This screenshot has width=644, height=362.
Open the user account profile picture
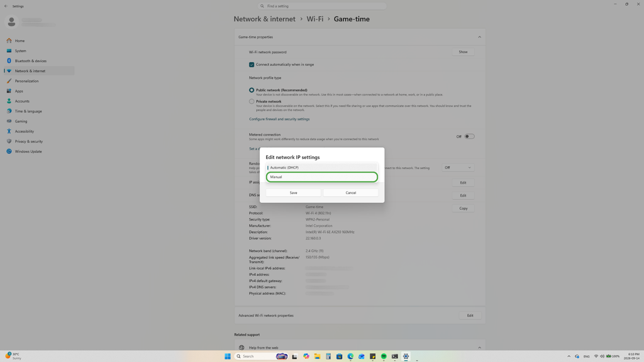point(11,22)
